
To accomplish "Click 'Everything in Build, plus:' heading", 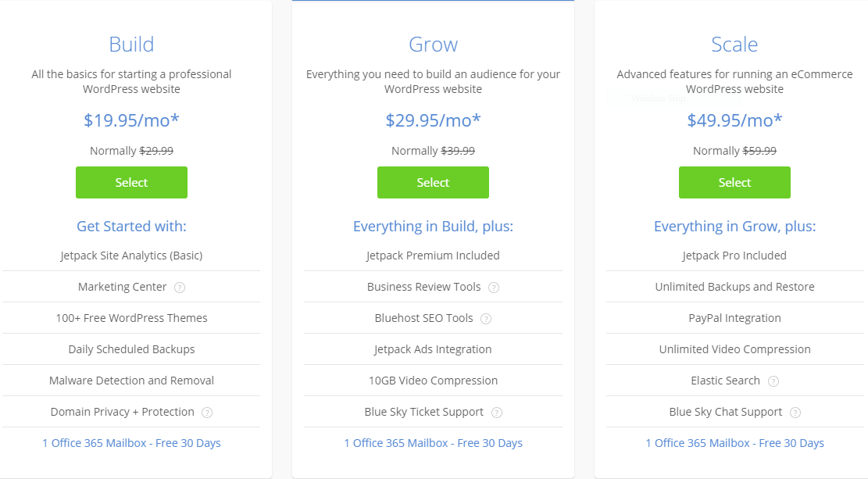I will 433,226.
